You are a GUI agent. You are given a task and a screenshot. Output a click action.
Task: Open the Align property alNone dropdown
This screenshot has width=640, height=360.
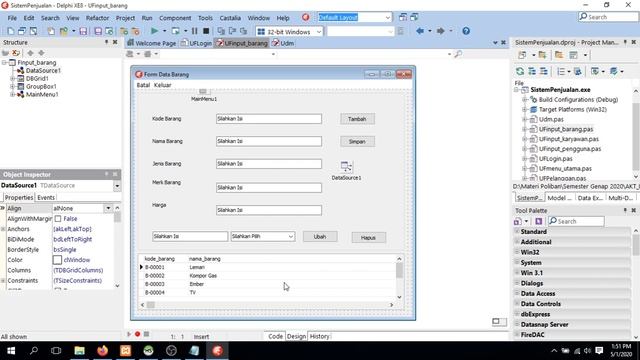(108, 208)
